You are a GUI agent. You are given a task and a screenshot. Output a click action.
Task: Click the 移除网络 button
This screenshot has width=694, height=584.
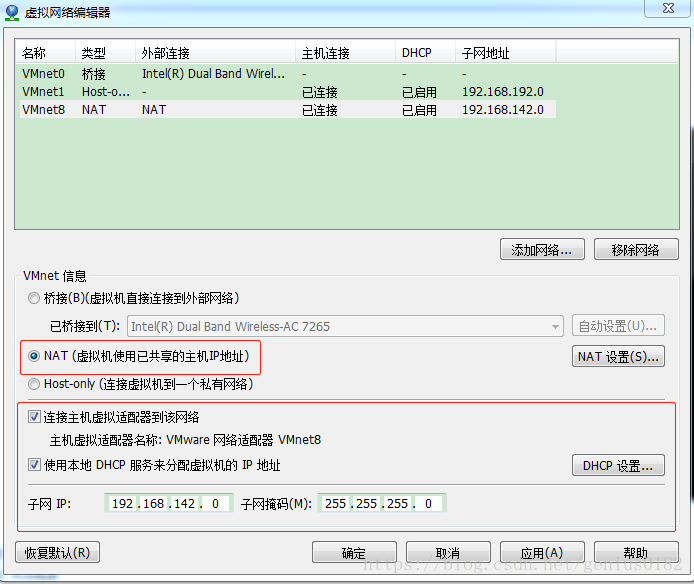click(x=636, y=250)
